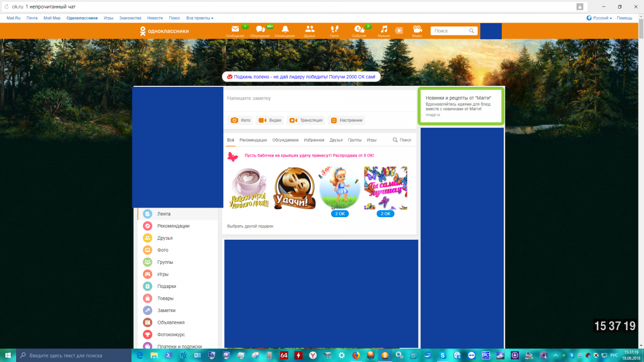This screenshot has height=362, width=644.
Task: Open the Магги recipes advertisement
Action: tap(461, 106)
